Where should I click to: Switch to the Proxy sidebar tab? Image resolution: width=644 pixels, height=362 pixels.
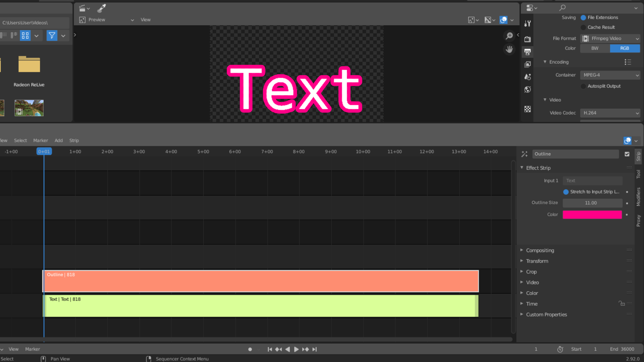point(638,221)
